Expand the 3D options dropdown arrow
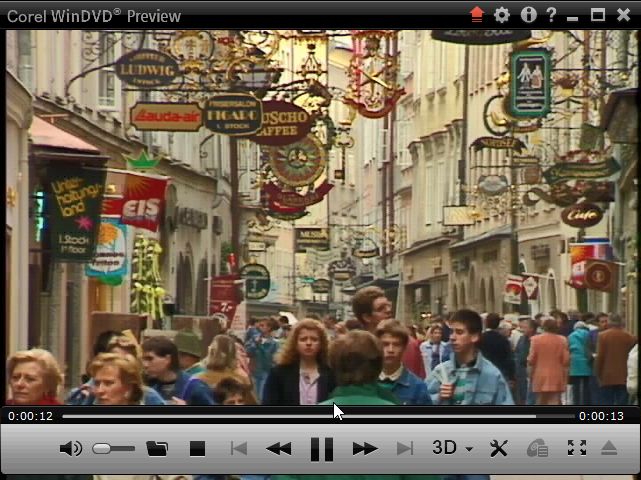The image size is (641, 480). [469, 449]
